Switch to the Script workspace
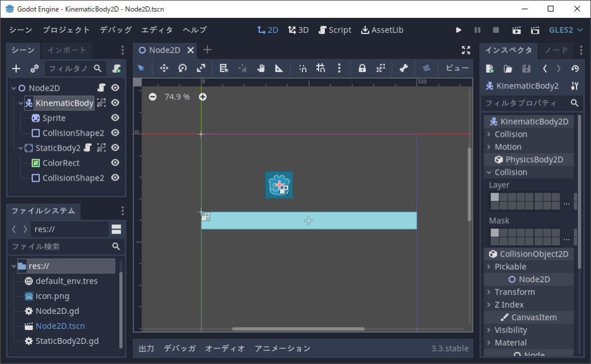Viewport: 591px width, 364px height. 335,30
